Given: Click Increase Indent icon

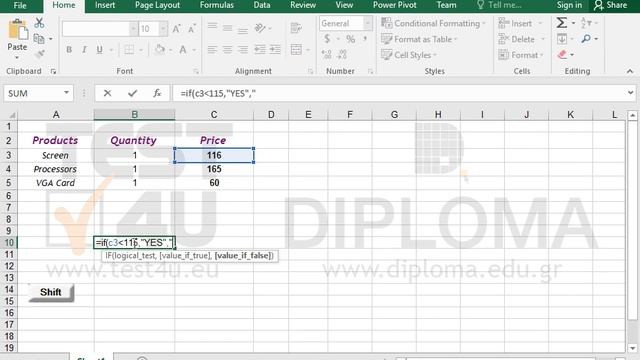Looking at the screenshot, I should [x=275, y=50].
